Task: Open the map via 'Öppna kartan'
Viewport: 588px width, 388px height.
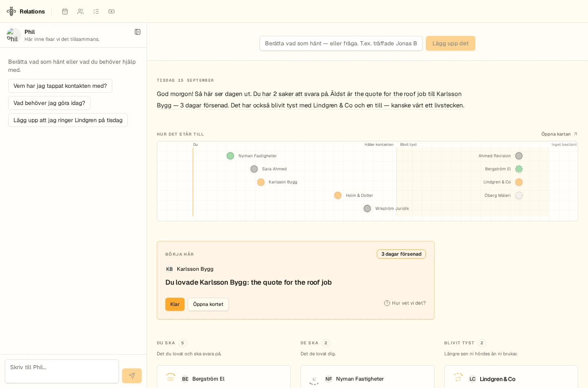Action: pyautogui.click(x=559, y=134)
